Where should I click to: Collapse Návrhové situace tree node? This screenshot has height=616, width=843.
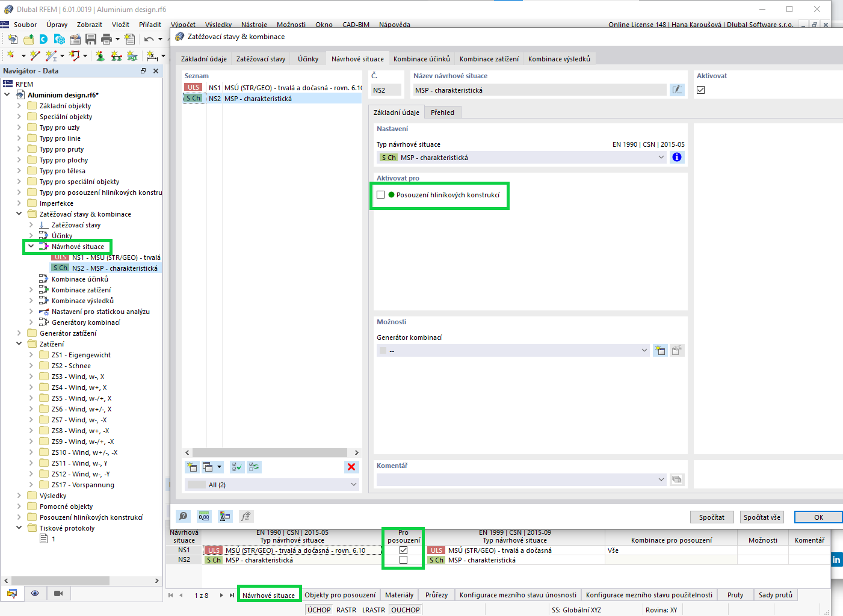click(31, 246)
